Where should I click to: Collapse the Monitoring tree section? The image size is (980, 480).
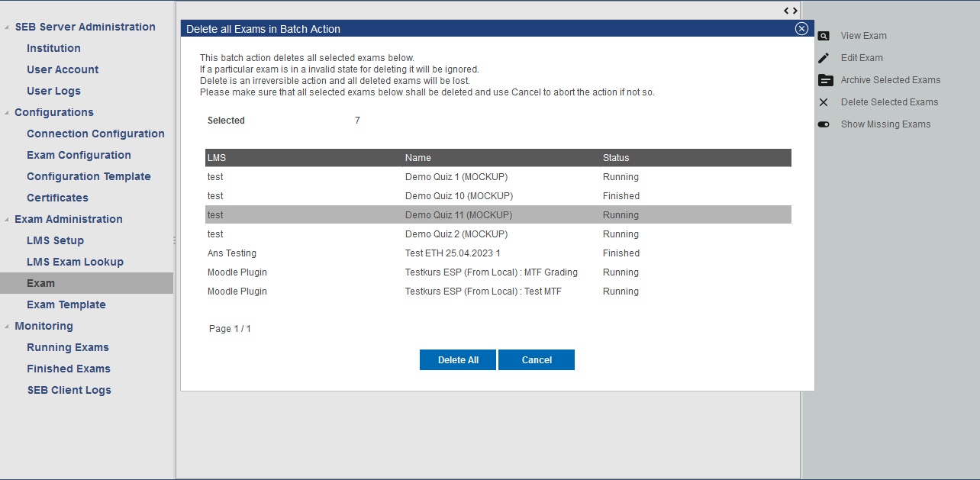[x=8, y=327]
